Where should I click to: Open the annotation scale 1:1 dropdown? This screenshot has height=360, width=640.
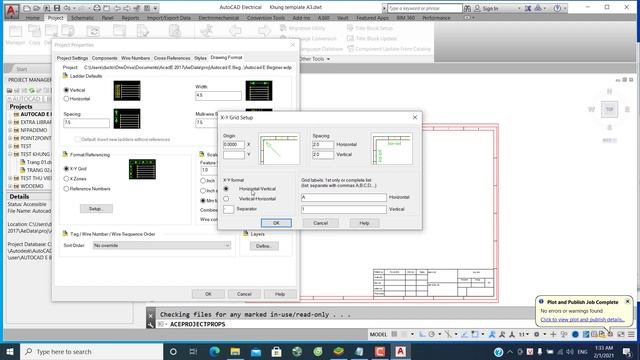524,334
